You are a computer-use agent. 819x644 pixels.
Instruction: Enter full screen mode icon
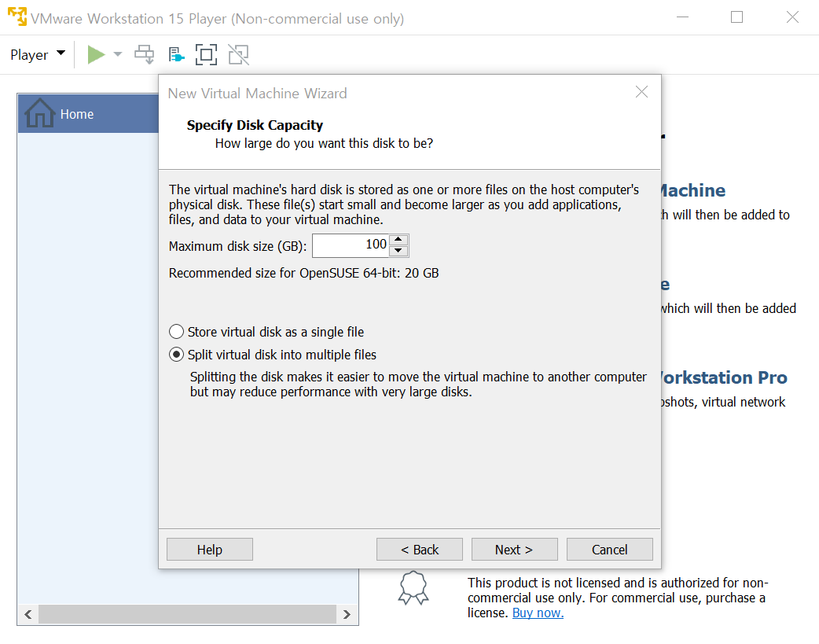pos(206,54)
